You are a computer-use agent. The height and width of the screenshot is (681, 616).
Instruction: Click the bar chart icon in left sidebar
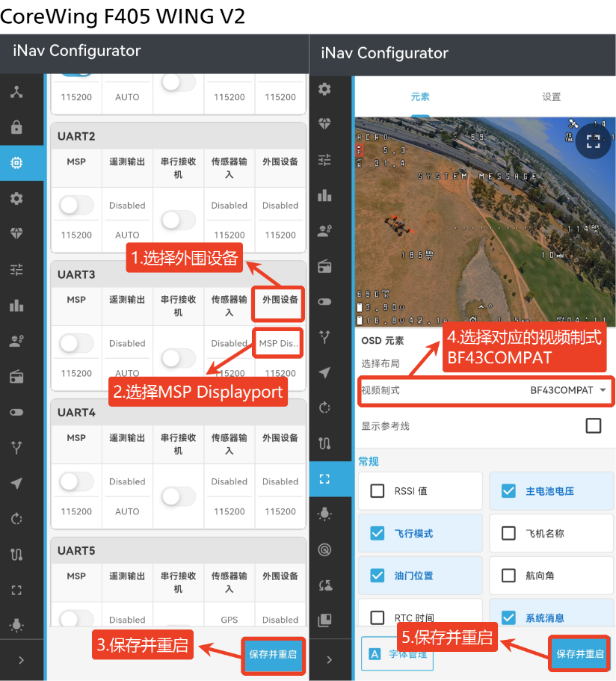(16, 306)
